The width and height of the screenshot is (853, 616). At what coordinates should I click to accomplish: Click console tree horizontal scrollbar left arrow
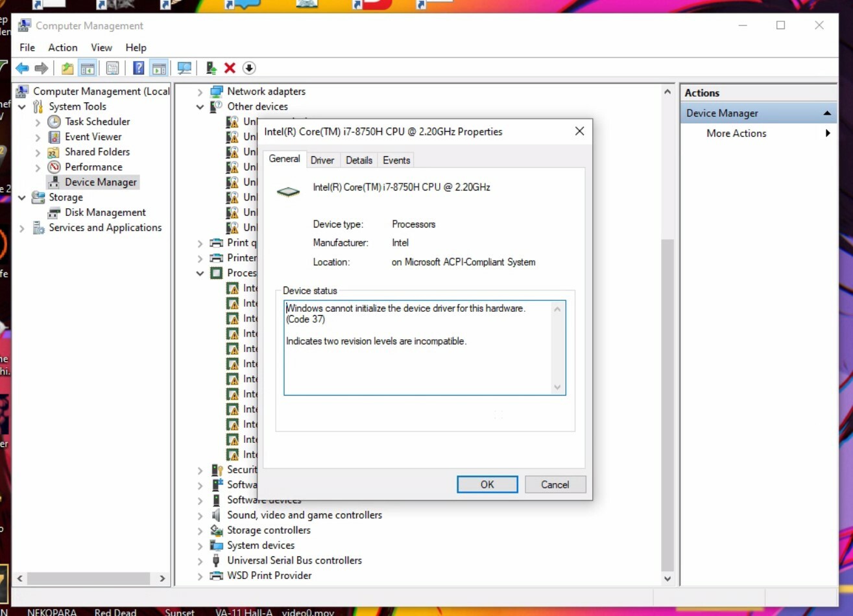pyautogui.click(x=20, y=578)
